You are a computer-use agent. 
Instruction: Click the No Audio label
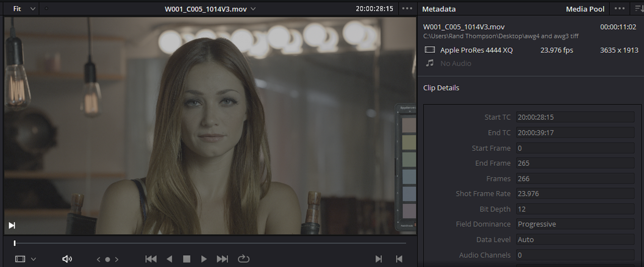click(x=456, y=63)
